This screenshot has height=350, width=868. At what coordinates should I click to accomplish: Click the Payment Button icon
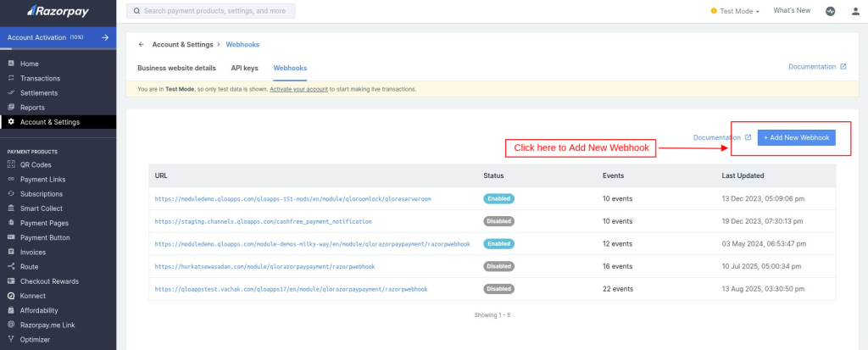coord(11,237)
